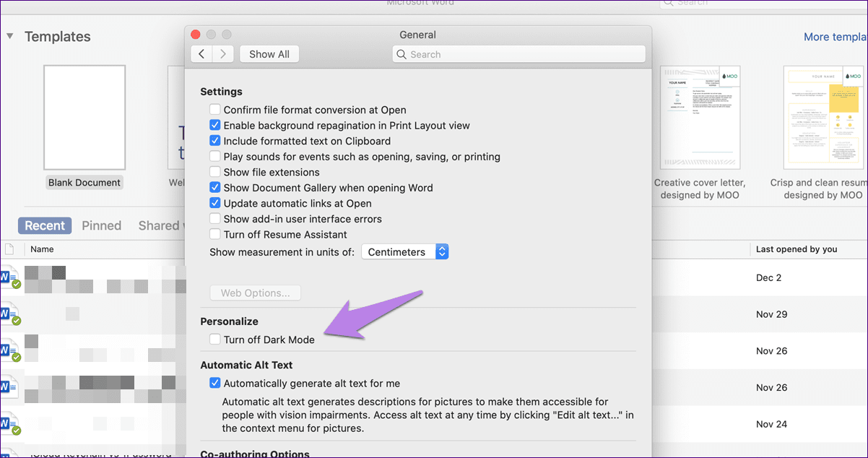The image size is (868, 458).
Task: Enable Show add-in user interface errors
Action: tap(215, 219)
